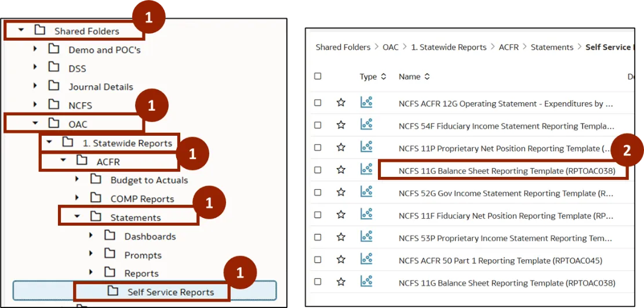Expand the Prompts folder arrow
Screen dimensions: 644x308
91,253
